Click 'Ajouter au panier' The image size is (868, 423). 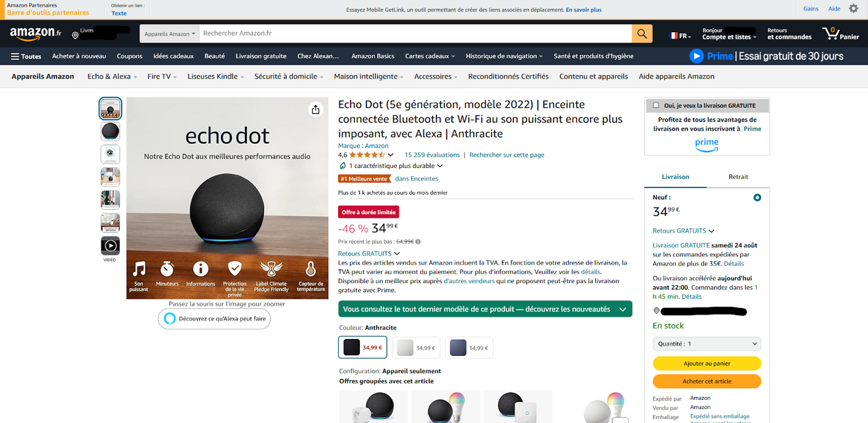[x=707, y=364]
